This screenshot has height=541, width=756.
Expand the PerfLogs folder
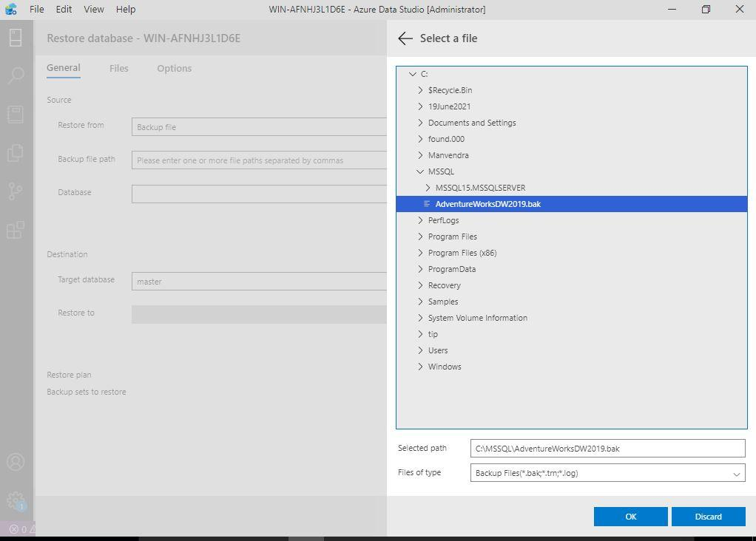click(420, 220)
